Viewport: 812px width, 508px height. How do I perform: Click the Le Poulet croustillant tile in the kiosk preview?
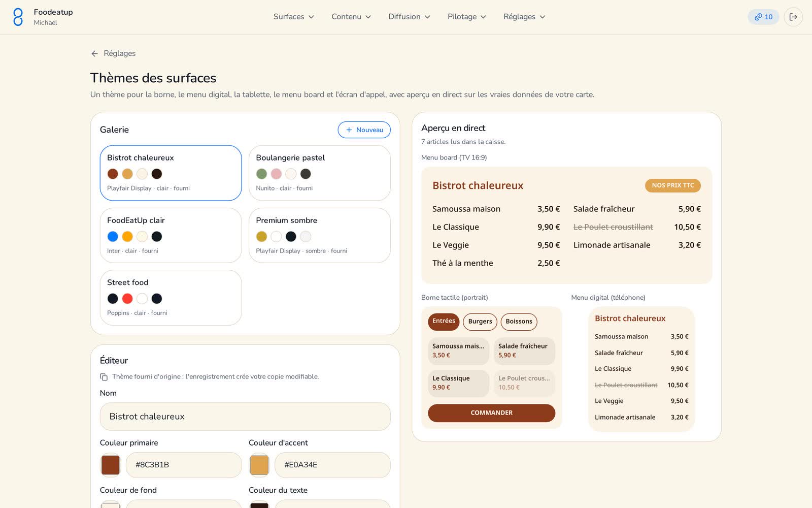(524, 383)
